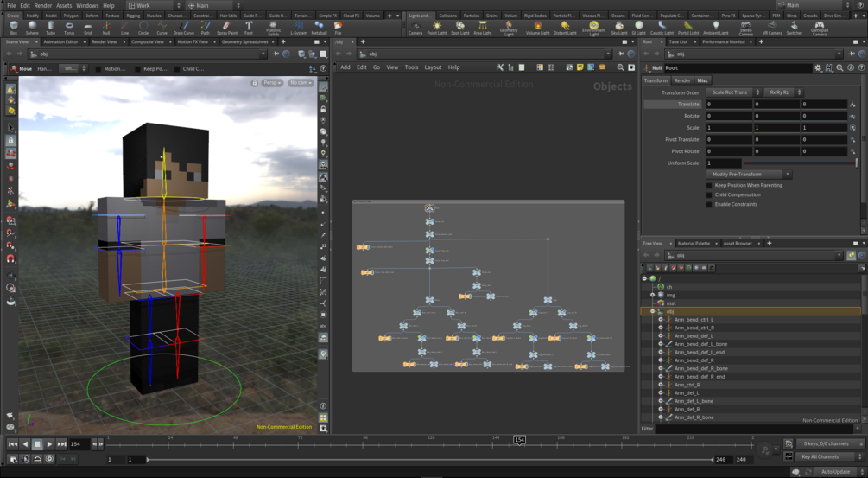Open the No cam camera dropdown
The image size is (868, 478).
coord(301,82)
